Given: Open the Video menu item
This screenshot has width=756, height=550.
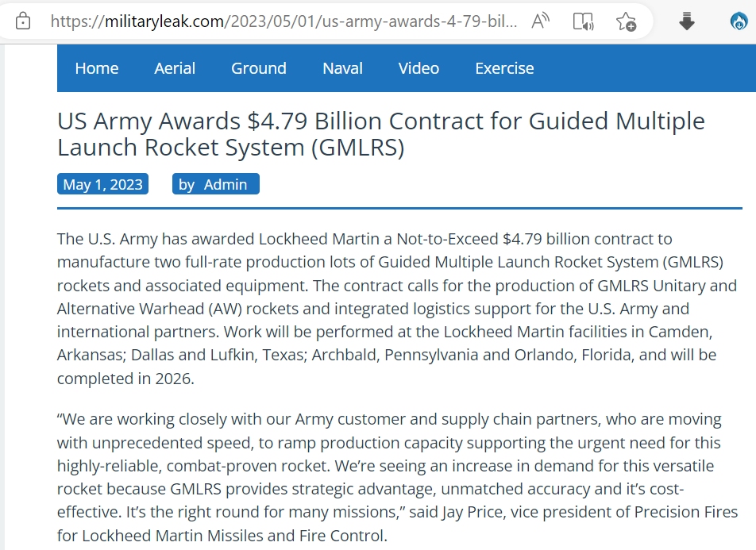Looking at the screenshot, I should click(418, 68).
